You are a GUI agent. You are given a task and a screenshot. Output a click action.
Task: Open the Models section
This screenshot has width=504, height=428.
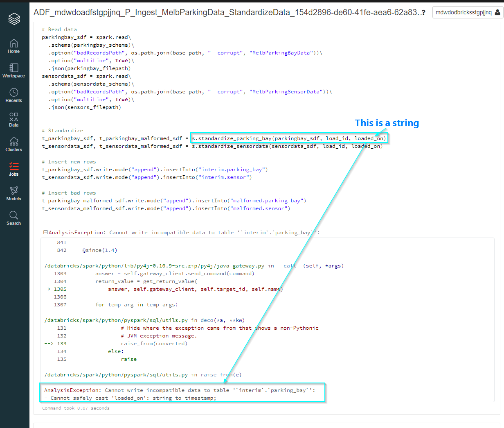[x=14, y=193]
